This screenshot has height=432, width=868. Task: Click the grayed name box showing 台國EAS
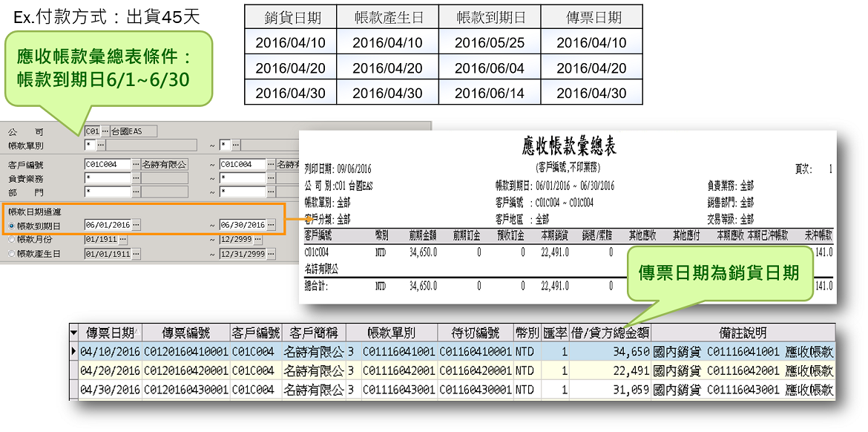pos(134,131)
